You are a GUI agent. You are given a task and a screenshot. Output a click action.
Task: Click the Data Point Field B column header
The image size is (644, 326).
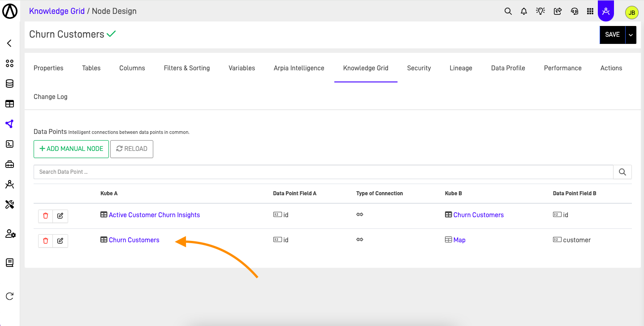pos(575,193)
